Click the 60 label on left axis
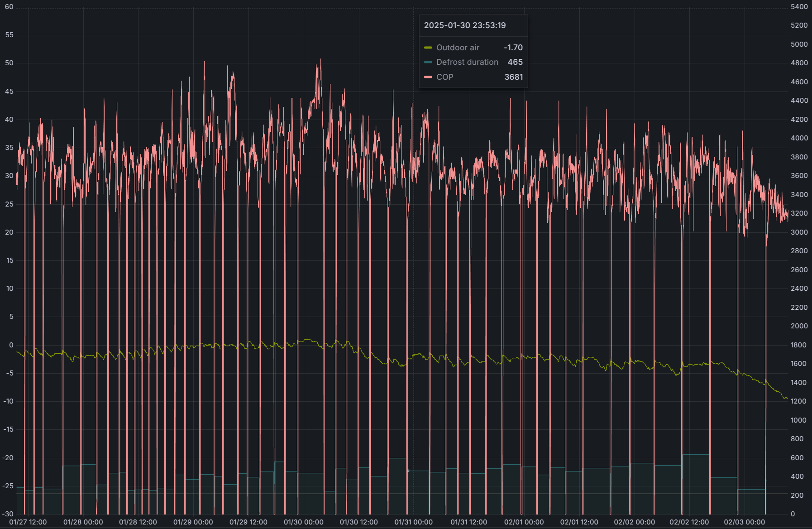 point(9,7)
